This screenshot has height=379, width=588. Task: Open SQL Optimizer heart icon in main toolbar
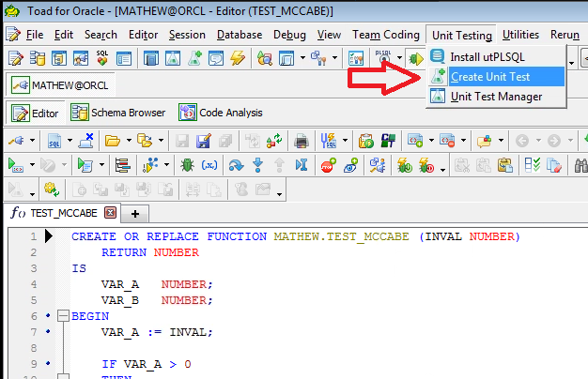point(102,58)
